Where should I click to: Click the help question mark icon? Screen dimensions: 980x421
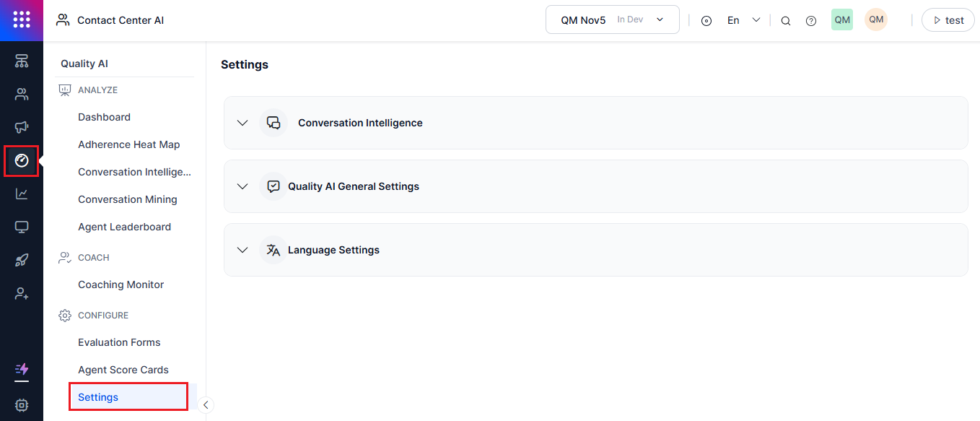coord(811,21)
